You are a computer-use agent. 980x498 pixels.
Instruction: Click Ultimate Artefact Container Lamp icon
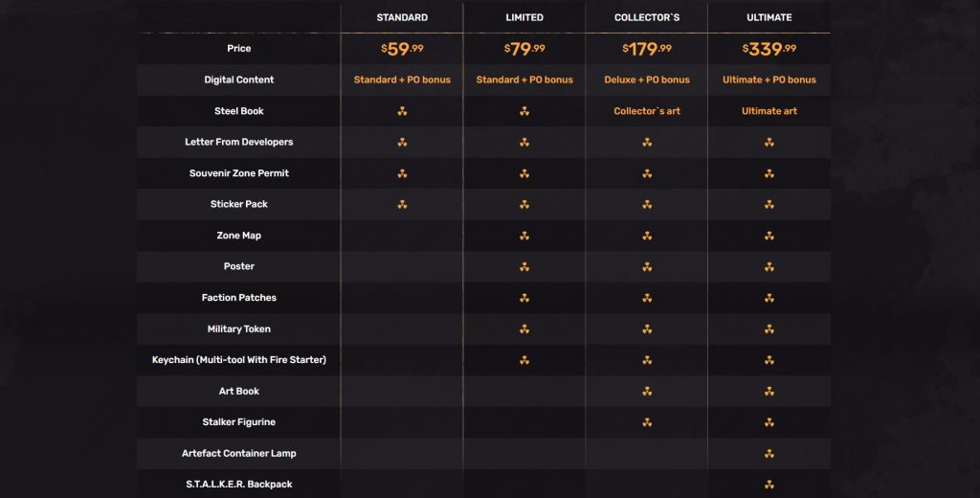point(769,453)
